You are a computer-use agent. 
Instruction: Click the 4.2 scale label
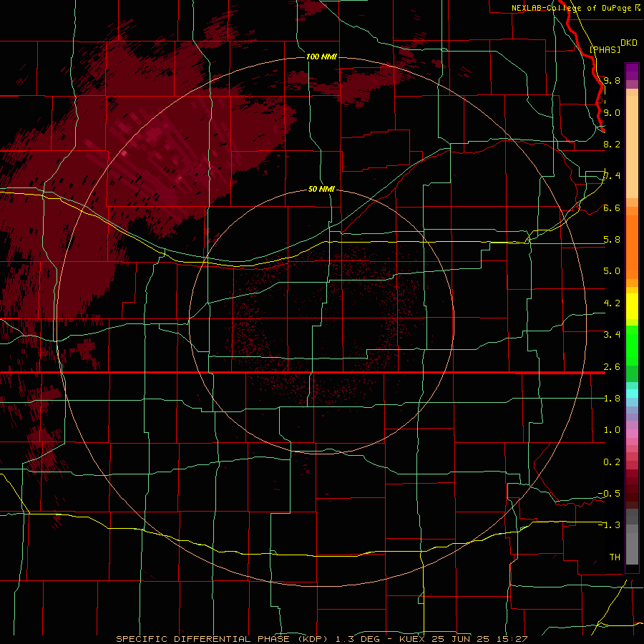click(612, 303)
